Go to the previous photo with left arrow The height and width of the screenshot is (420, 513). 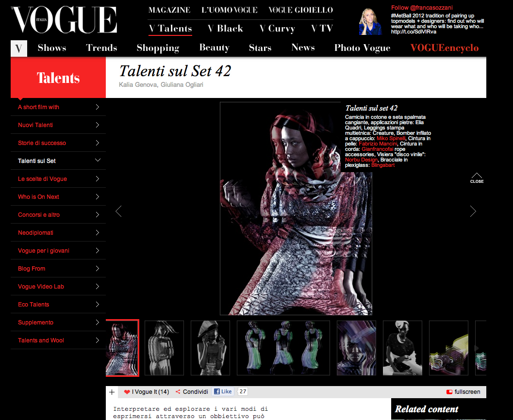119,211
